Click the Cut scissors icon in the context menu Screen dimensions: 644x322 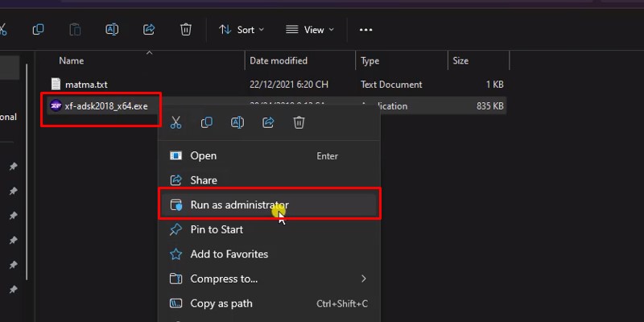click(x=176, y=122)
